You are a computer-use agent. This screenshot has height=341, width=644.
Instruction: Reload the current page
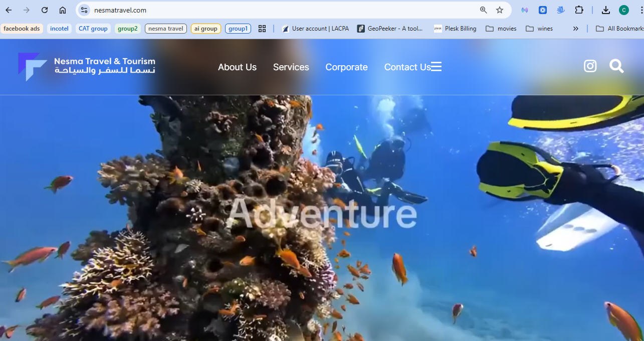pyautogui.click(x=45, y=10)
